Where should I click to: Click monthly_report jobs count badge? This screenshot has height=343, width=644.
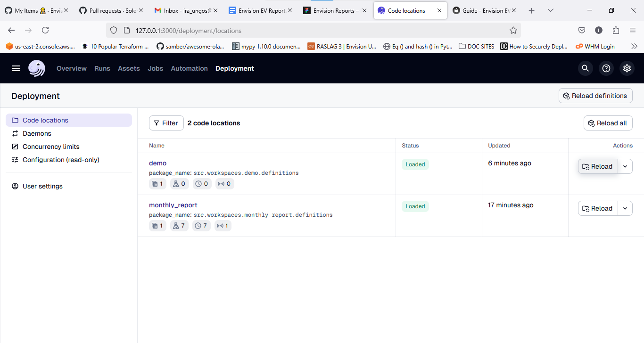point(179,226)
